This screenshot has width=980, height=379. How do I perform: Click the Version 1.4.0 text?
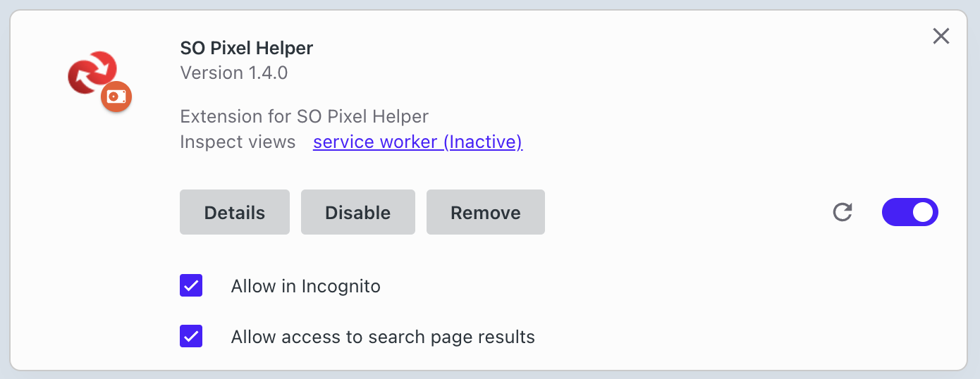coord(233,73)
